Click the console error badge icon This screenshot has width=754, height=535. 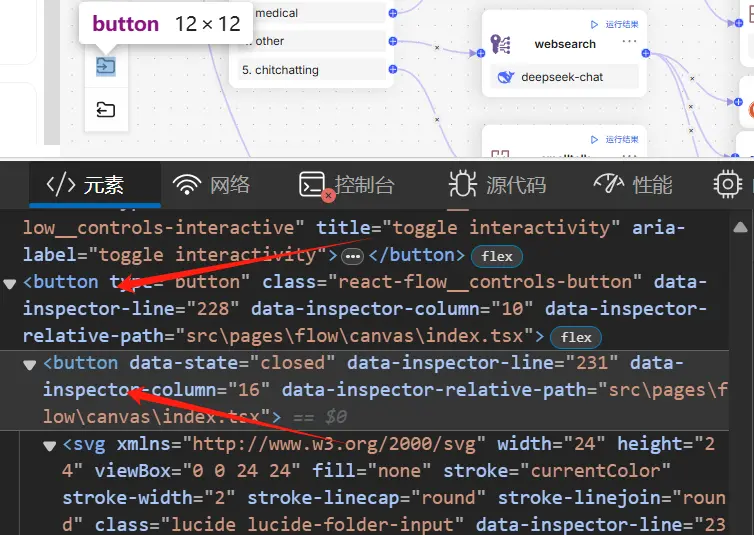(328, 196)
